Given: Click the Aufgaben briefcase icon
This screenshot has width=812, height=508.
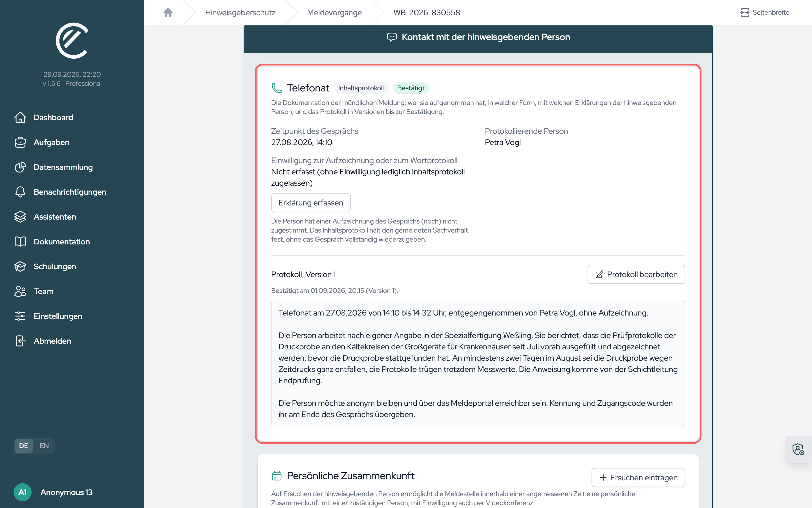Looking at the screenshot, I should tap(20, 142).
